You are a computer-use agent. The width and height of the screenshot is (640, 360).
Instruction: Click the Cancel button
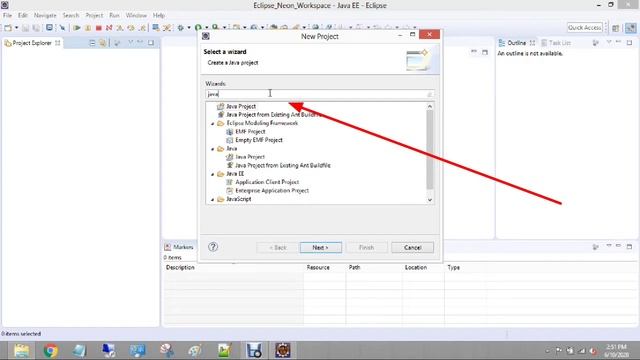click(412, 247)
